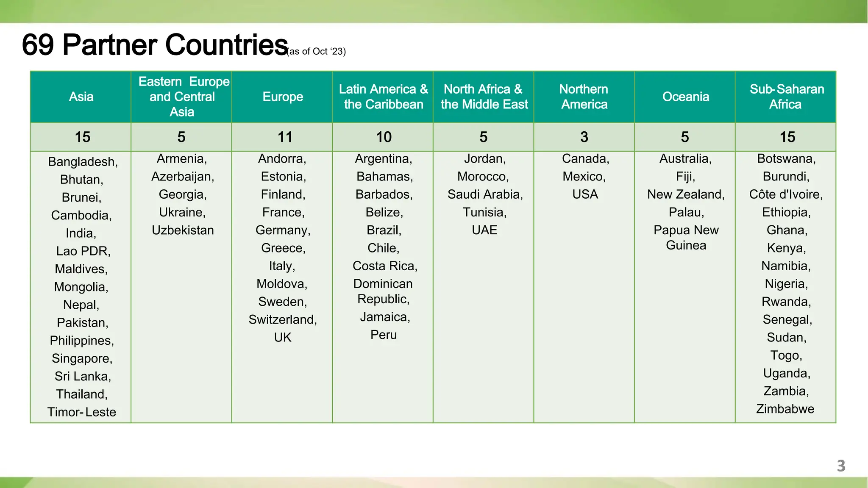868x488 pixels.
Task: Click 'Saudi Arabia' in the Middle East column
Action: pyautogui.click(x=485, y=194)
